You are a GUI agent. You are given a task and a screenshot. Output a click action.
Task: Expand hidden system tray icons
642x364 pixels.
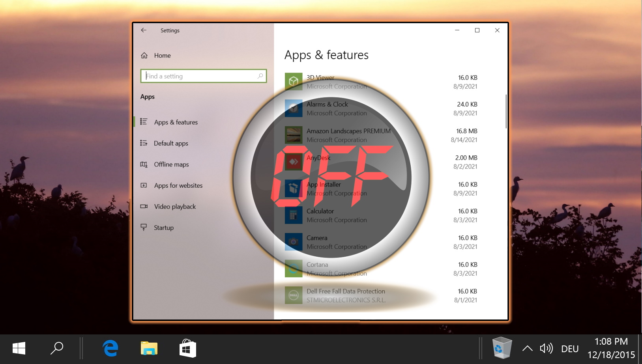(527, 348)
